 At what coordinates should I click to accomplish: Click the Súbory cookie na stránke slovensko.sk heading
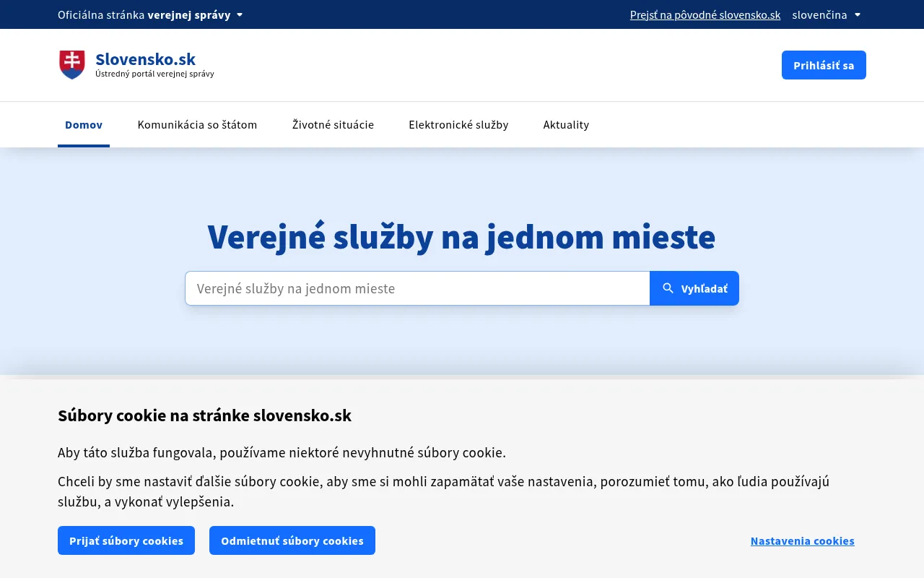pyautogui.click(x=204, y=415)
